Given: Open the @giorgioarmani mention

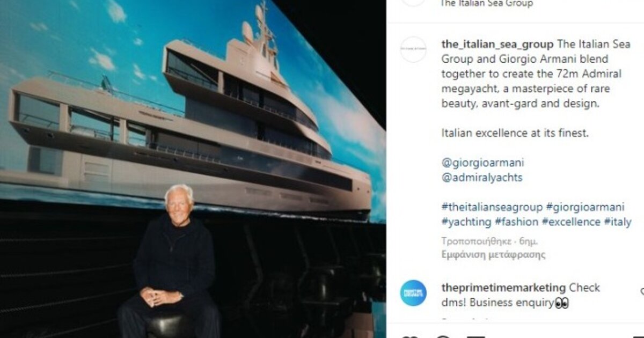Looking at the screenshot, I should tap(482, 162).
